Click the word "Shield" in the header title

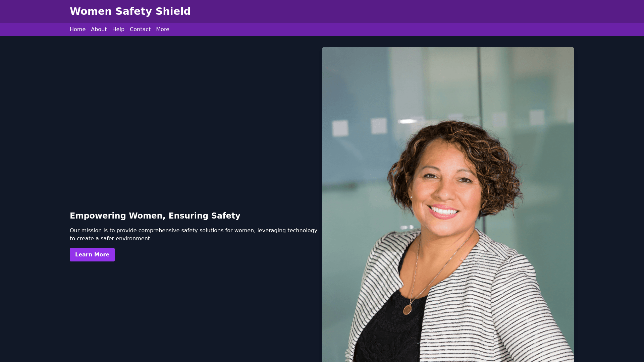click(x=173, y=11)
